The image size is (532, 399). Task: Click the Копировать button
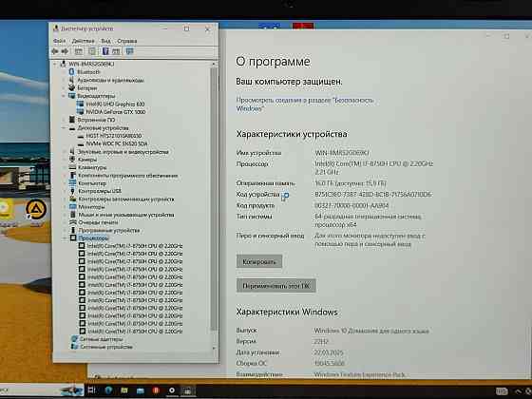click(259, 261)
